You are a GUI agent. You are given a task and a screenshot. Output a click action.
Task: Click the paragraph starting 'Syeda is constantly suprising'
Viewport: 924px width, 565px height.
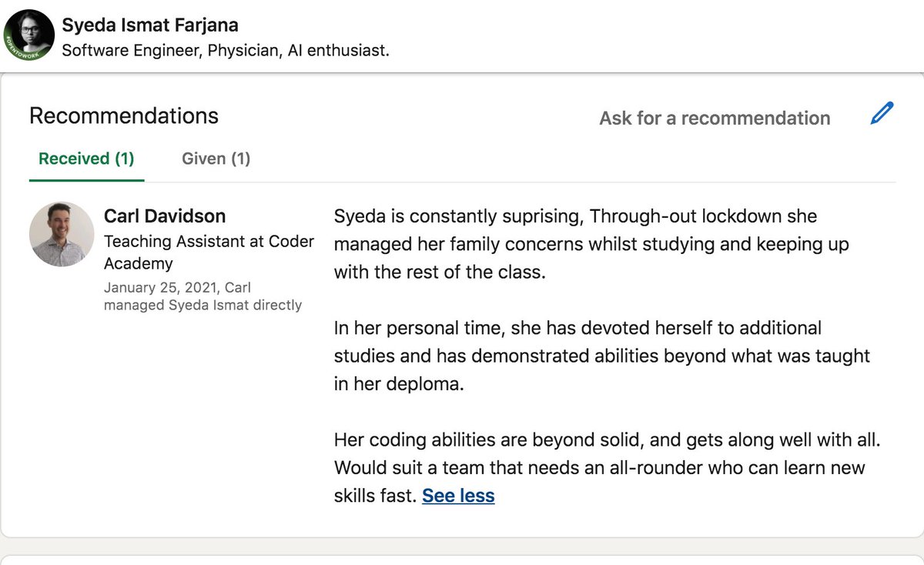pyautogui.click(x=591, y=244)
